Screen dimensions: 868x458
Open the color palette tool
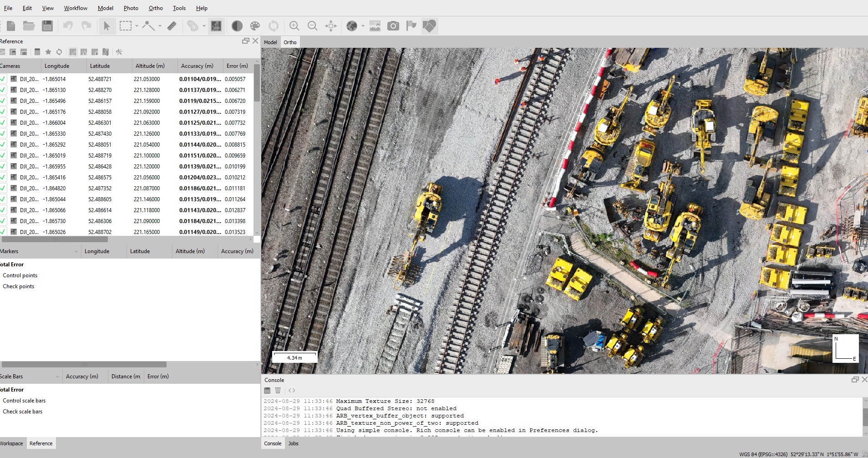click(x=255, y=26)
